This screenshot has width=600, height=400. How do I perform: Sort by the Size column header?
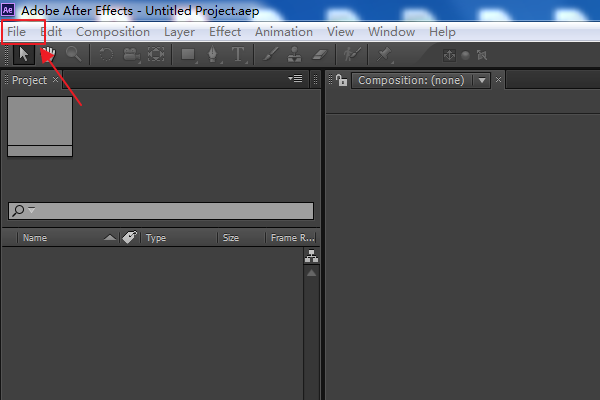[x=231, y=238]
